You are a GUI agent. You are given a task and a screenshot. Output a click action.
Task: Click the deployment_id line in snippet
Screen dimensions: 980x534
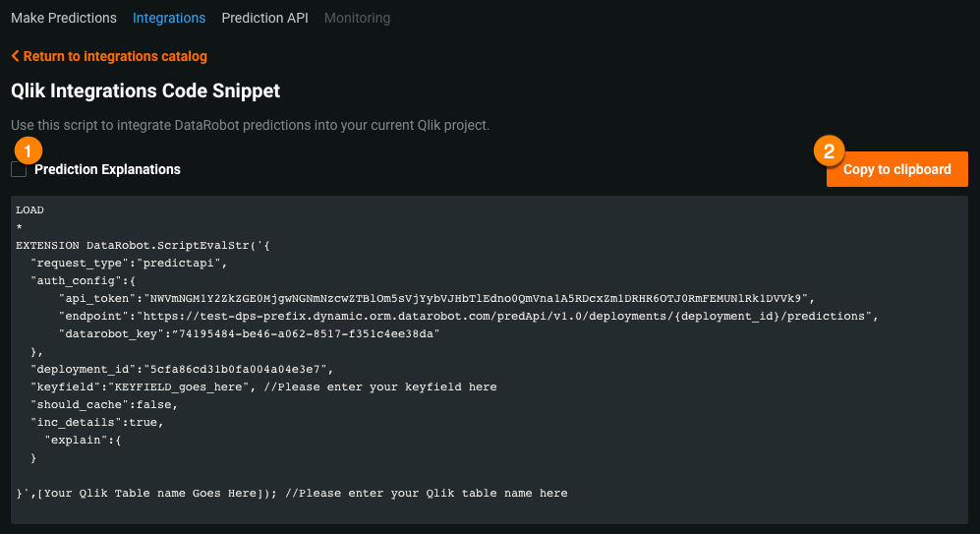(182, 369)
